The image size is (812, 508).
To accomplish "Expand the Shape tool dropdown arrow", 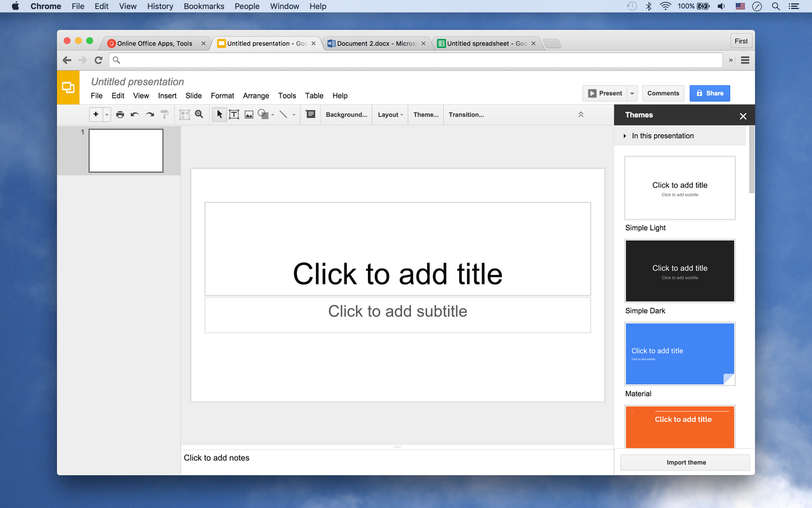I will tap(273, 114).
